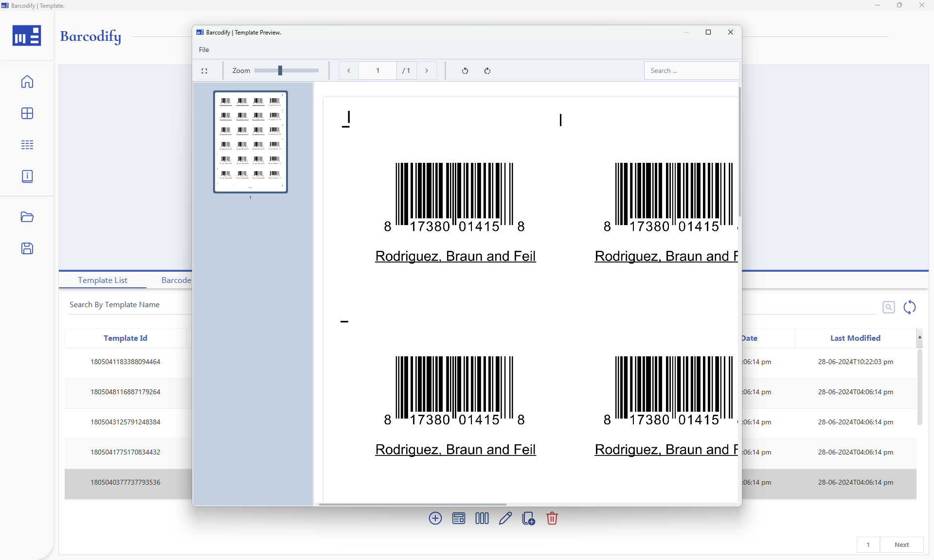Create a new template using the plus icon
Image resolution: width=934 pixels, height=560 pixels.
(434, 518)
